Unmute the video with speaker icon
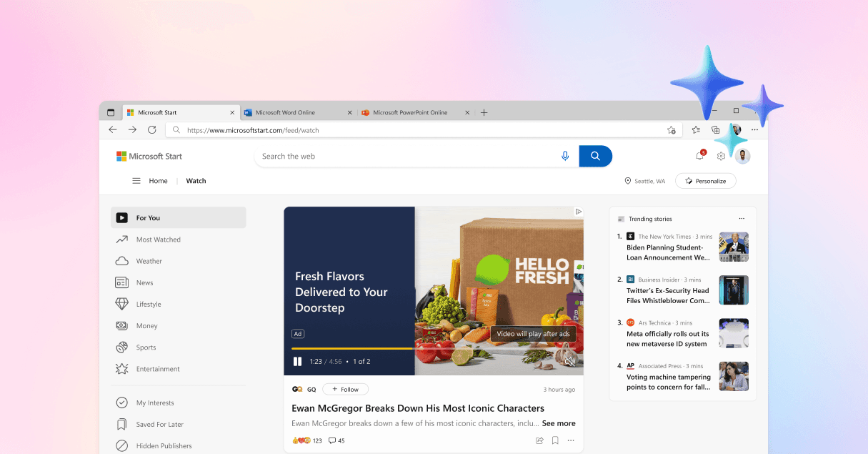 (569, 361)
